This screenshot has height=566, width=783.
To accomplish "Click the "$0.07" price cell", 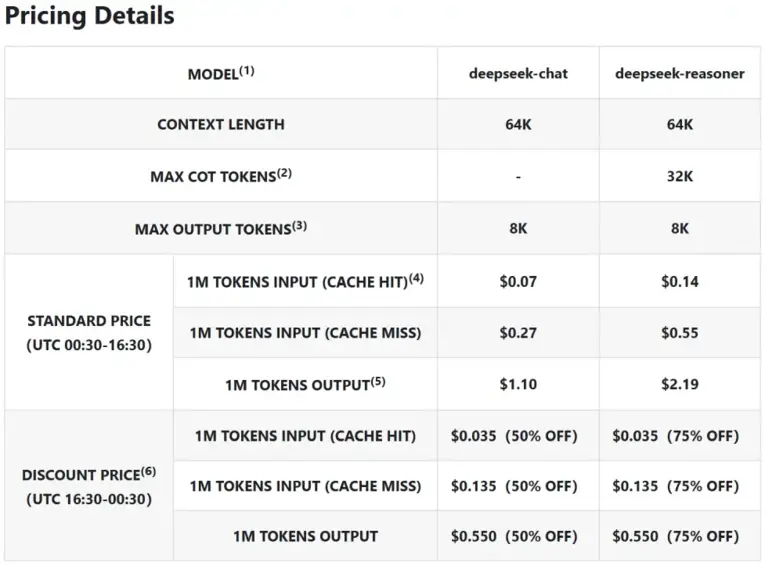I will [518, 281].
